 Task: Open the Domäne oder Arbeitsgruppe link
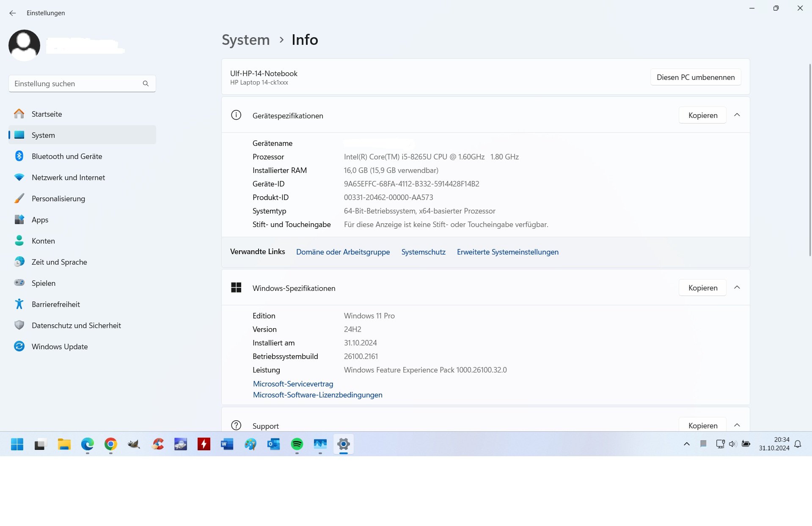tap(343, 252)
